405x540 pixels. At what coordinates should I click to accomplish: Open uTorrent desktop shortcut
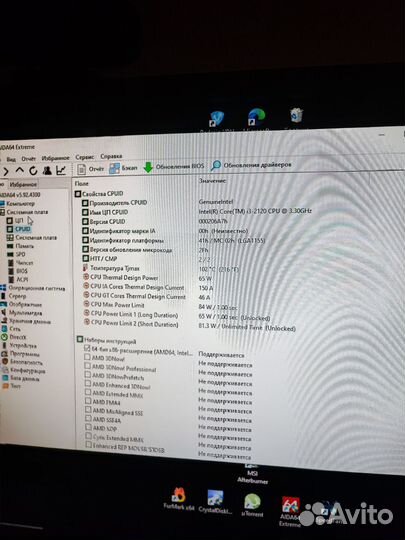pyautogui.click(x=252, y=505)
